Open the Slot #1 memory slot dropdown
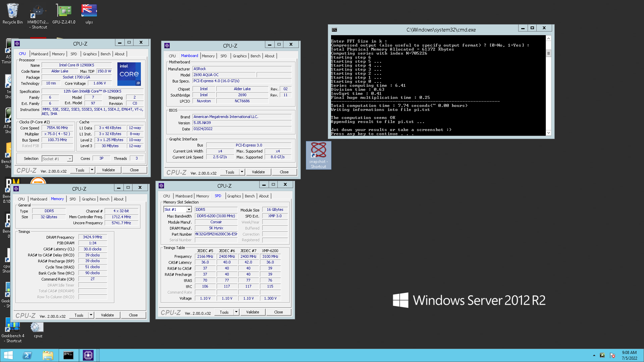Viewport: 644px width, 362px height. (189, 209)
